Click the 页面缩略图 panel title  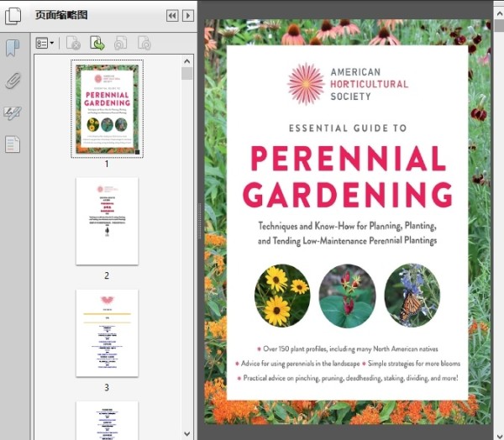(61, 15)
